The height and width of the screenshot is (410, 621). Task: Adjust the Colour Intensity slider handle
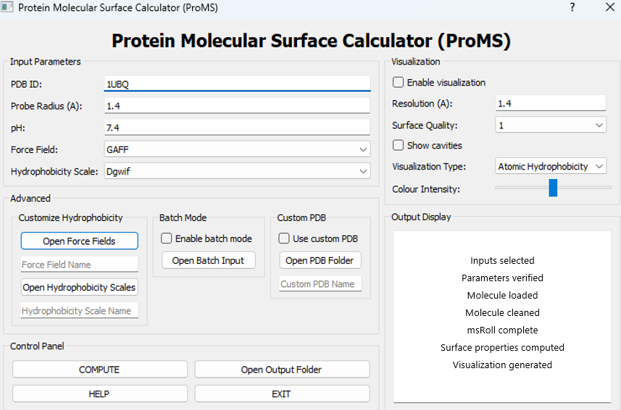[552, 188]
